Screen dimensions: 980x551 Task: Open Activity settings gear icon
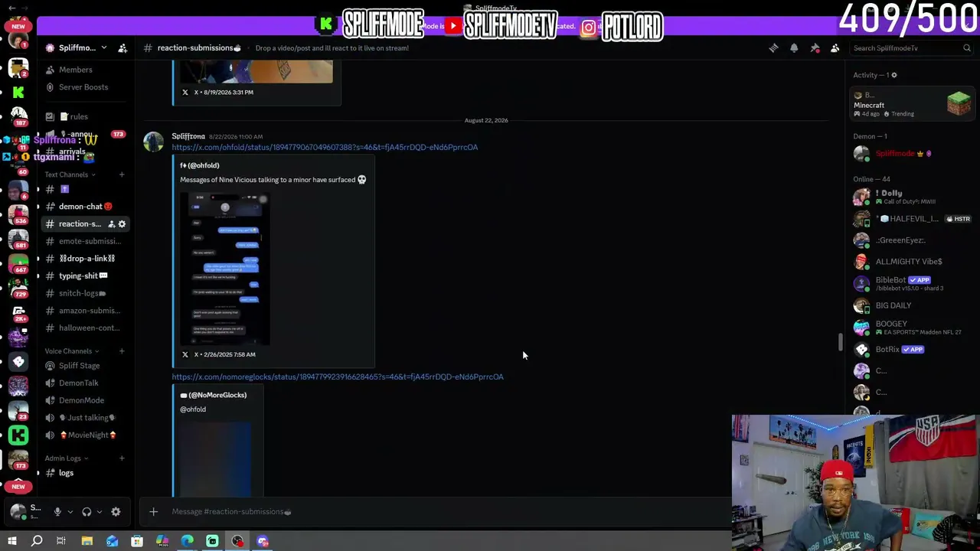[x=893, y=75]
